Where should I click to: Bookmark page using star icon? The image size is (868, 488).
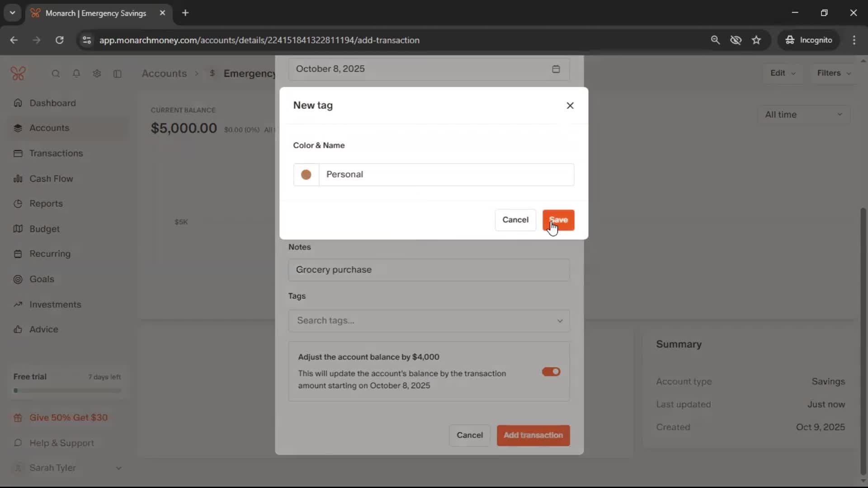point(756,40)
